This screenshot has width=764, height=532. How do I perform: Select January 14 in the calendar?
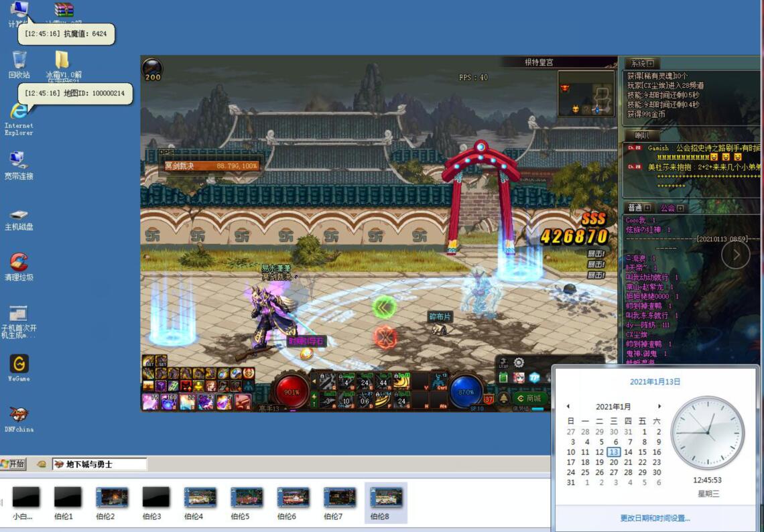coord(628,452)
